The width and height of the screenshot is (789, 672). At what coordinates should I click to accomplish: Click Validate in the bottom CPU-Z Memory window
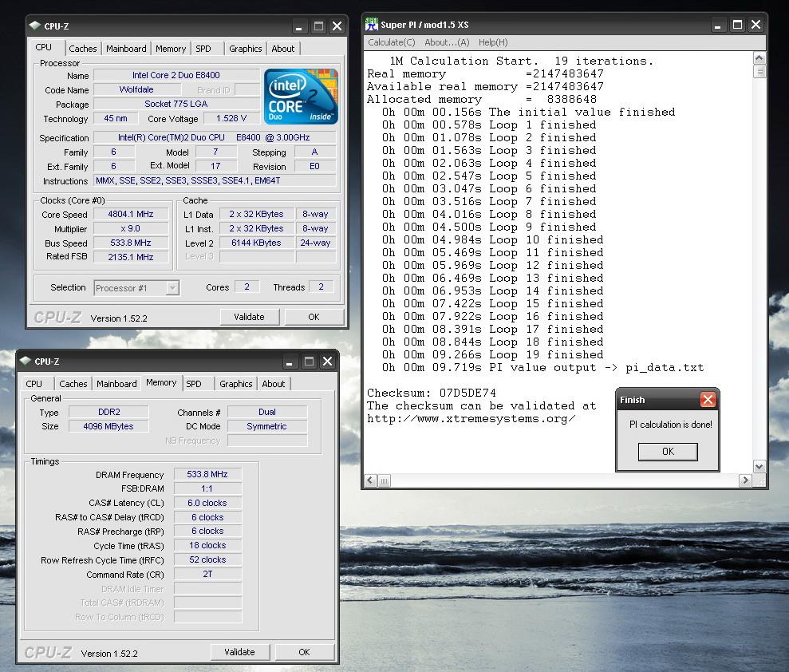pyautogui.click(x=239, y=652)
